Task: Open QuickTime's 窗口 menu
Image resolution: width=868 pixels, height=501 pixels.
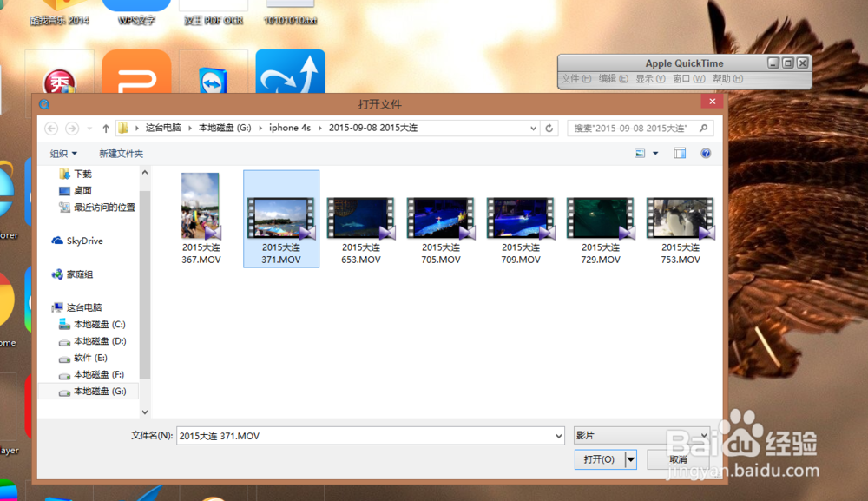Action: click(x=689, y=79)
